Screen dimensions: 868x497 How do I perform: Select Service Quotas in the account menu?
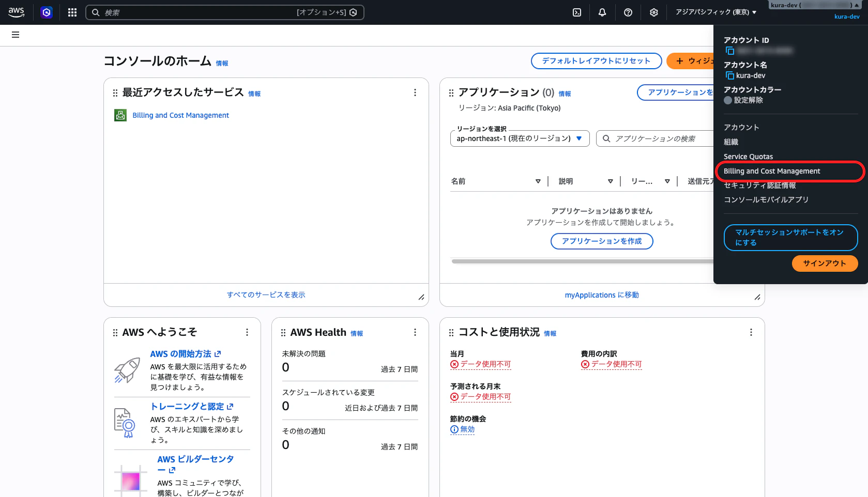click(x=748, y=157)
